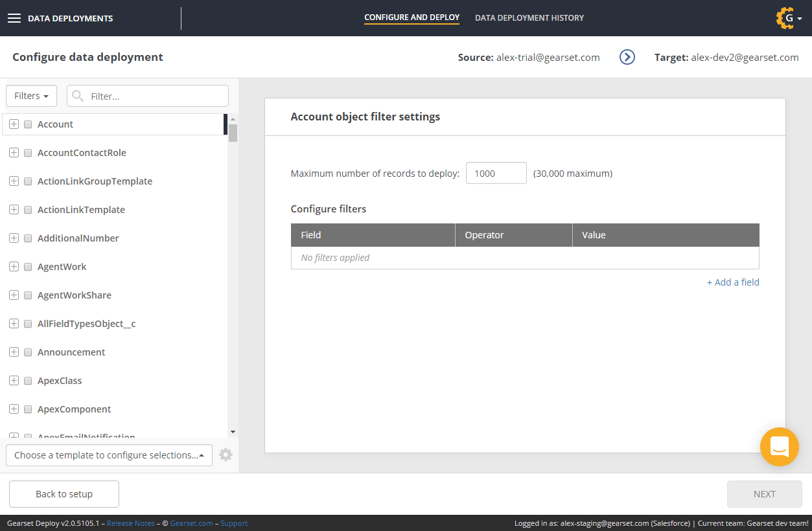The width and height of the screenshot is (812, 531).
Task: Open the template selection dropdown
Action: point(109,455)
